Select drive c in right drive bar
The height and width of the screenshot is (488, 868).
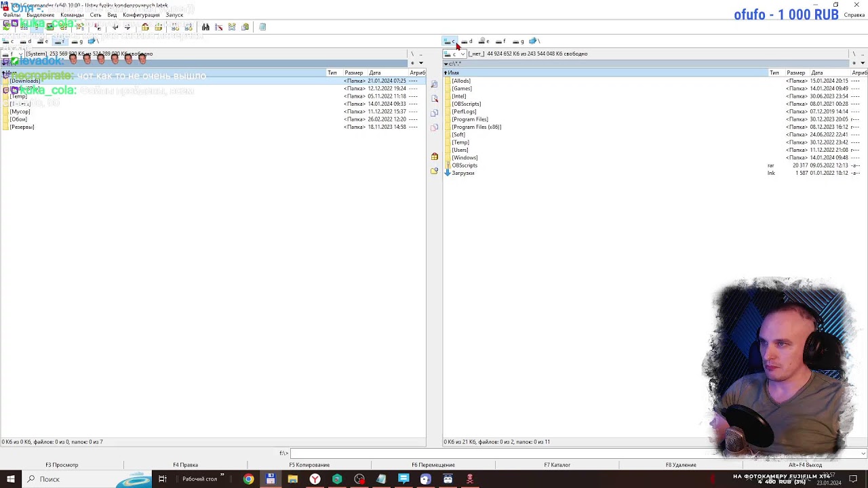pos(450,41)
